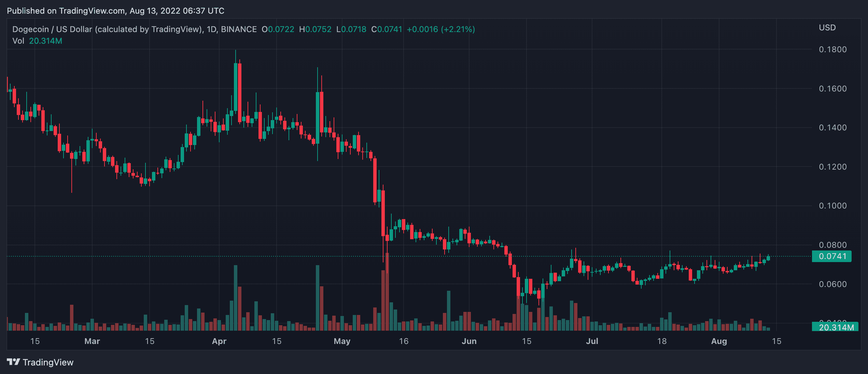Viewport: 868px width, 374px height.
Task: Click the highest volume bar in mid-May
Action: tap(387, 292)
